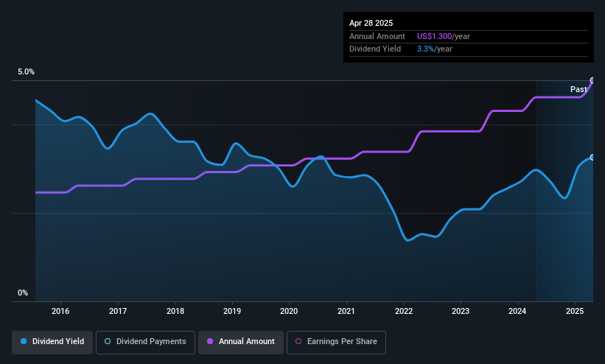Image resolution: width=605 pixels, height=364 pixels.
Task: Click the 2023 x-axis label
Action: click(461, 311)
